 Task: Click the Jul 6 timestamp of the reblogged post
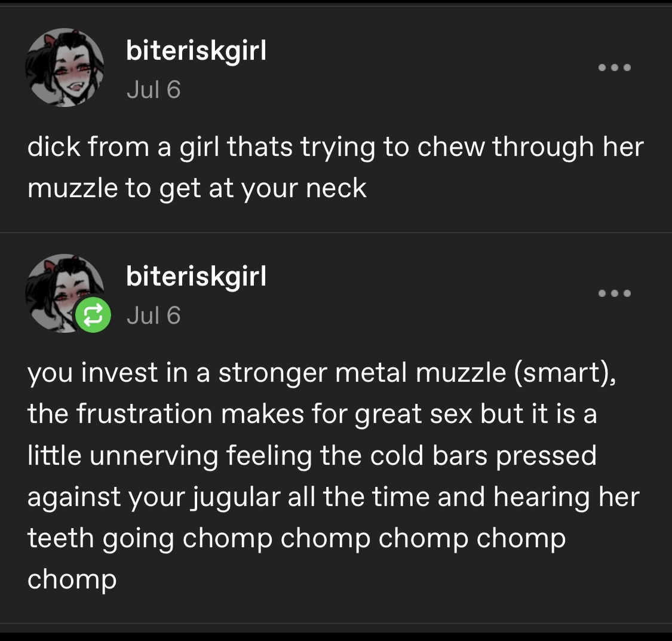coord(154,315)
